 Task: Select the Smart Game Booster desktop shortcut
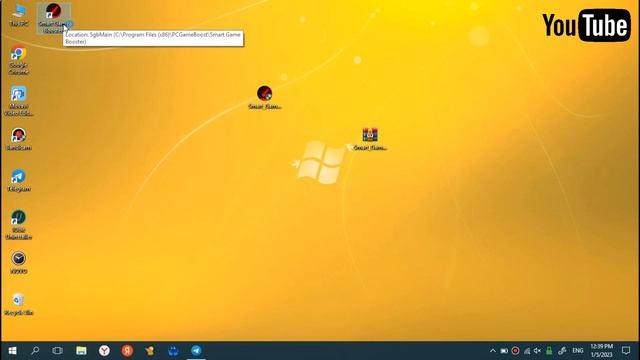[x=53, y=18]
